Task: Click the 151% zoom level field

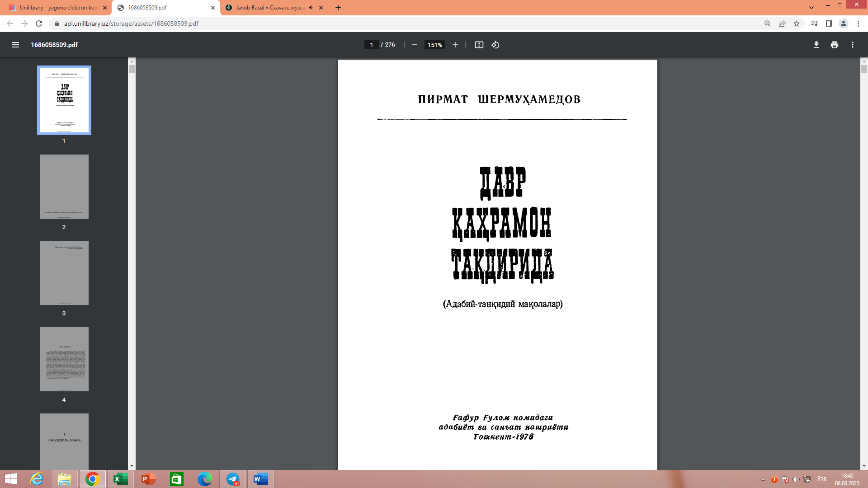Action: point(434,45)
